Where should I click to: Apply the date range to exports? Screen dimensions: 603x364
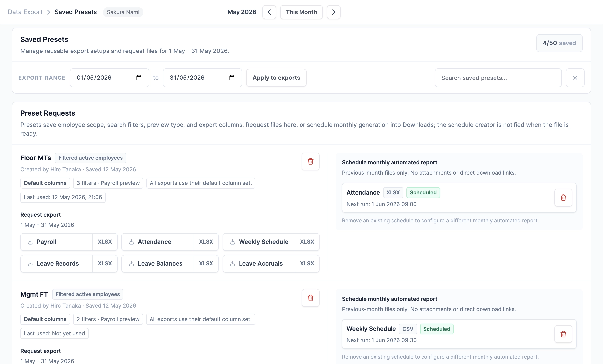coord(276,78)
